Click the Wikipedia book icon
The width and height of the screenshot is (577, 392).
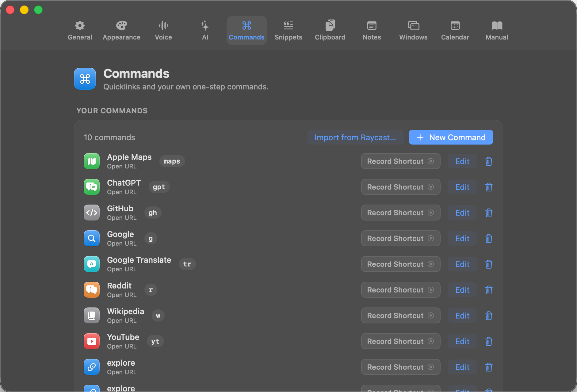point(92,316)
